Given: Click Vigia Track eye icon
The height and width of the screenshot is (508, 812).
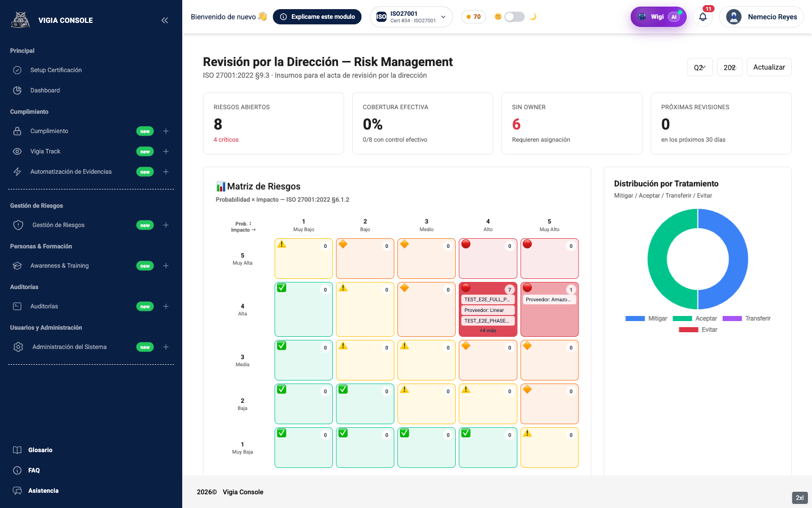Looking at the screenshot, I should coord(17,151).
